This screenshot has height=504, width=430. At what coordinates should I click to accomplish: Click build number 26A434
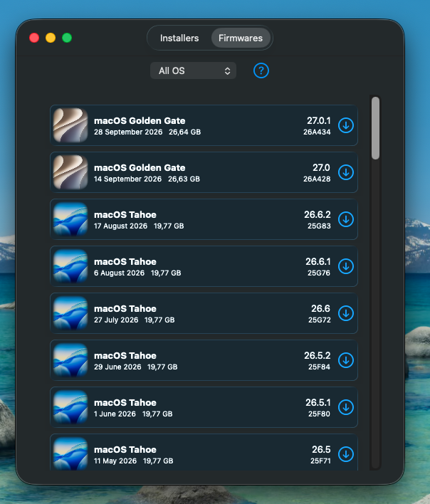click(317, 132)
